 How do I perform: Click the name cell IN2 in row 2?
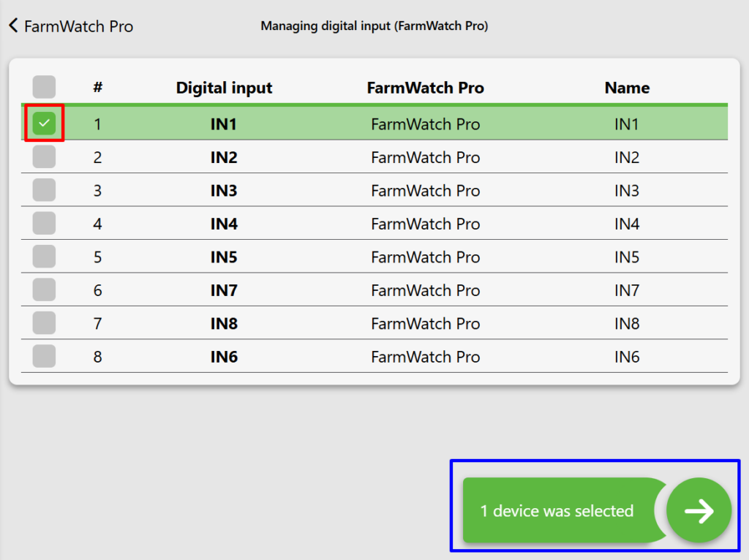[627, 157]
